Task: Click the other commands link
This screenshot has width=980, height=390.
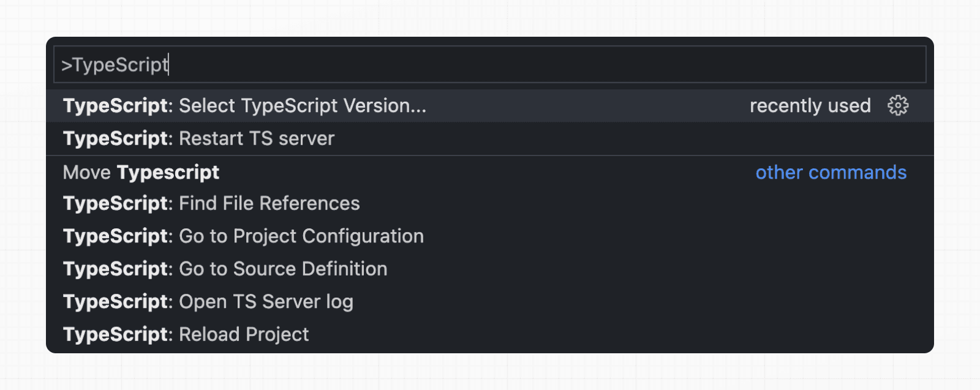Action: click(x=830, y=172)
